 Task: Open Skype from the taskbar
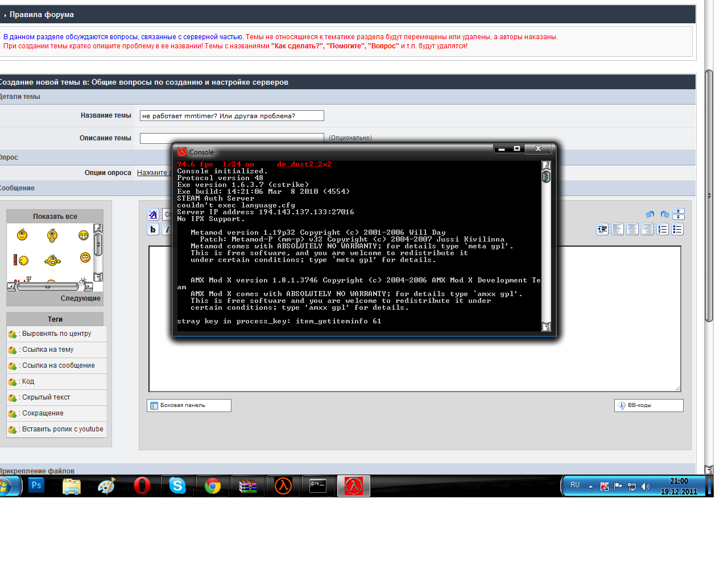177,486
